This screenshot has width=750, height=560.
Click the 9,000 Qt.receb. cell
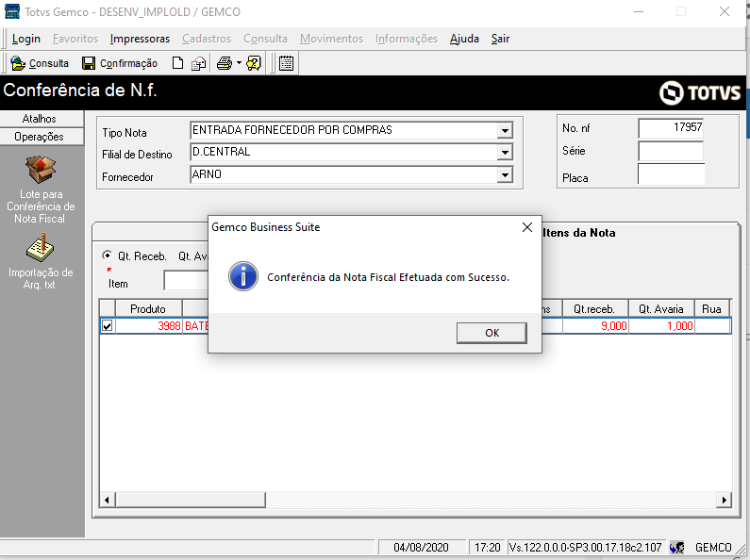pos(595,326)
